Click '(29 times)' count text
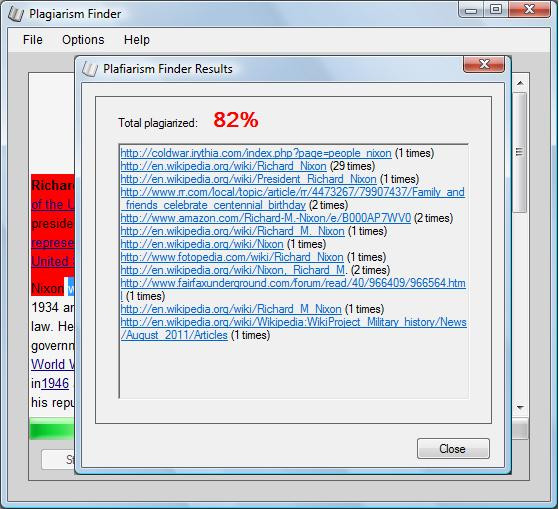 [352, 166]
